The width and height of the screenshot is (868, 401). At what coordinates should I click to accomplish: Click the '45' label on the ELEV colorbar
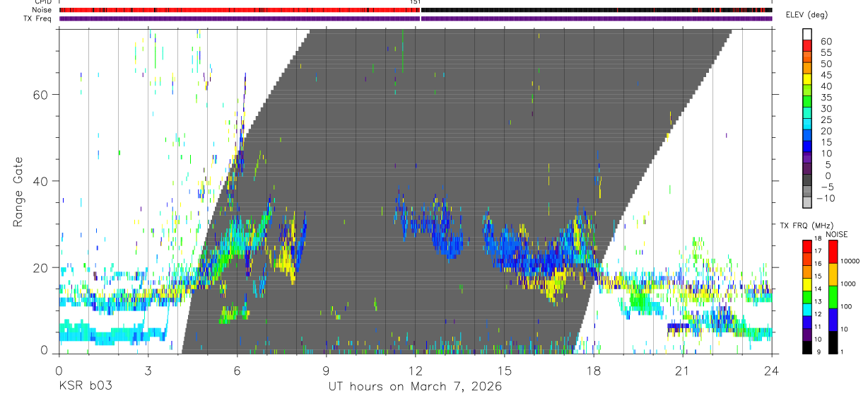(x=826, y=75)
